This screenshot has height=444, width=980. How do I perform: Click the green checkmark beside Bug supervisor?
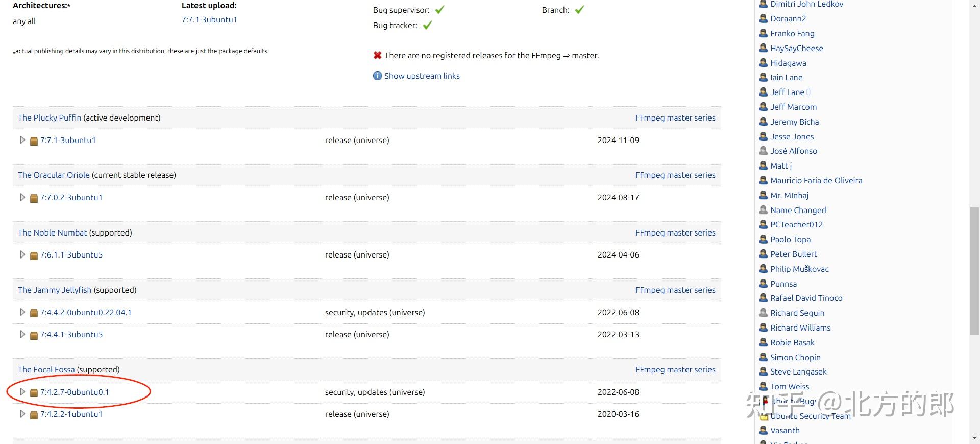(439, 10)
